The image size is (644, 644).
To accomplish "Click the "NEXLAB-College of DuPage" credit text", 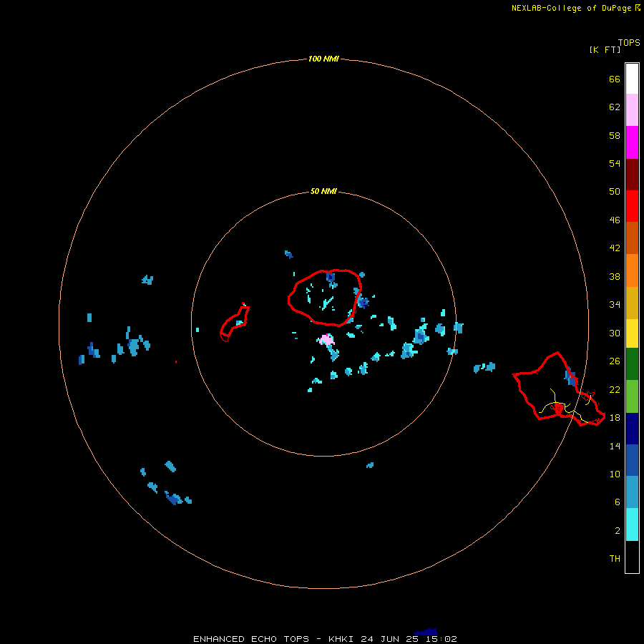I will [x=571, y=8].
